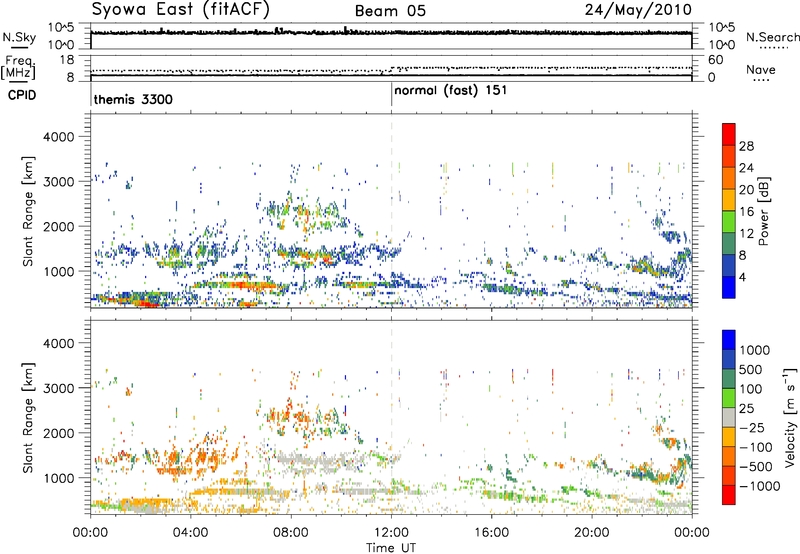Select the light green 12–16 dB Power swatch

click(x=729, y=222)
